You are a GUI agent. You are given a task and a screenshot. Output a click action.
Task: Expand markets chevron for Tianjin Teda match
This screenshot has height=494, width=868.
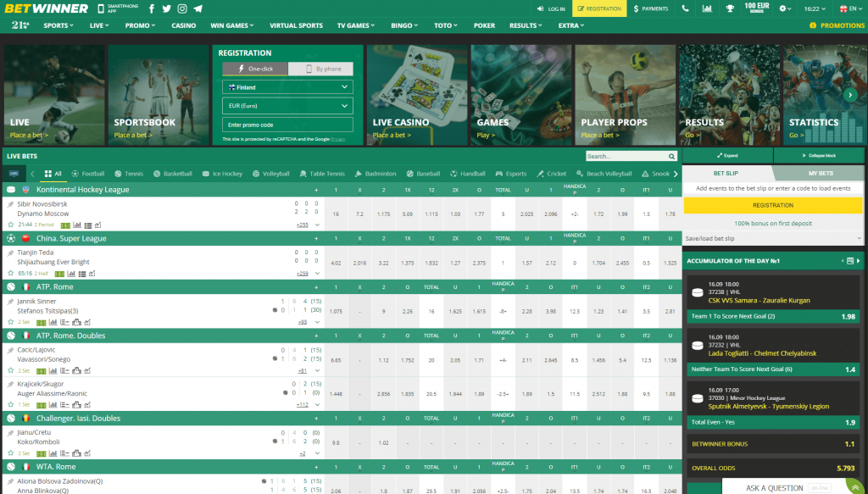[318, 274]
